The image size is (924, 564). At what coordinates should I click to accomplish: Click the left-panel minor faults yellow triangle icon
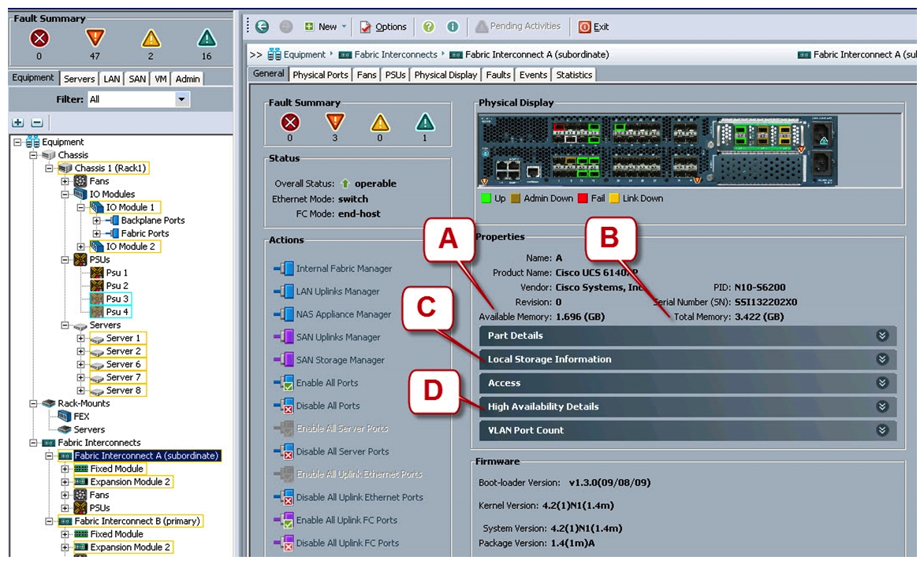click(x=151, y=39)
